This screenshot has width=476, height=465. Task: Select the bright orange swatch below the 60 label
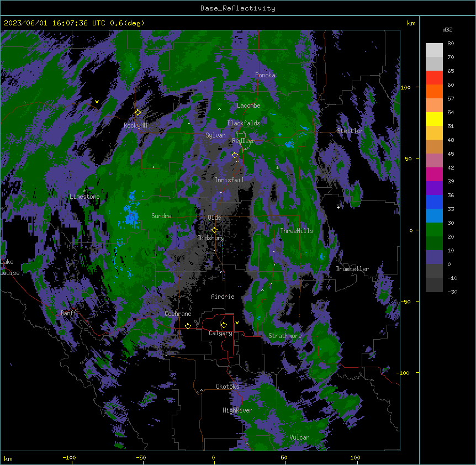[434, 91]
